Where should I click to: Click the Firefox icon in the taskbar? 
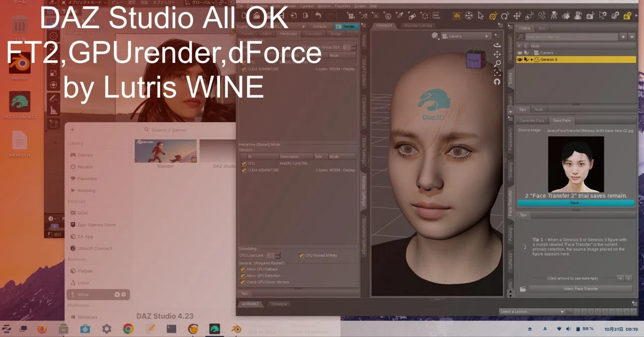tap(42, 329)
